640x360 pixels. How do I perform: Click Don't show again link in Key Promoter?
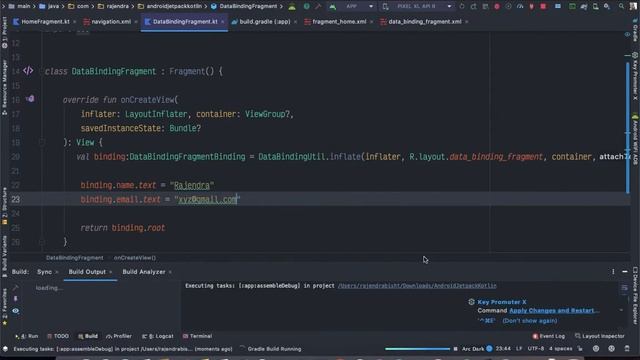click(x=530, y=321)
